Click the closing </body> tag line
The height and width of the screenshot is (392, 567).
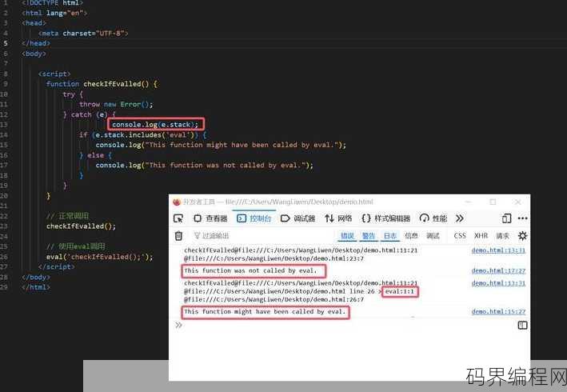tap(36, 277)
